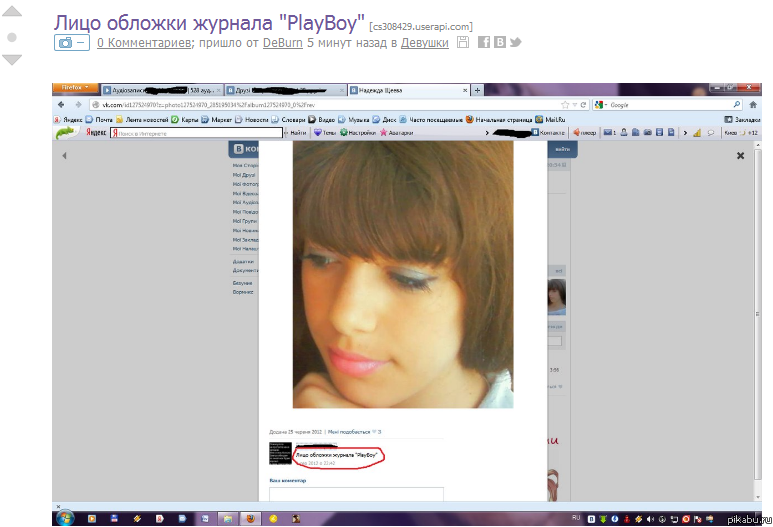Upvote the post with the up arrow
The width and height of the screenshot is (773, 527).
11,14
